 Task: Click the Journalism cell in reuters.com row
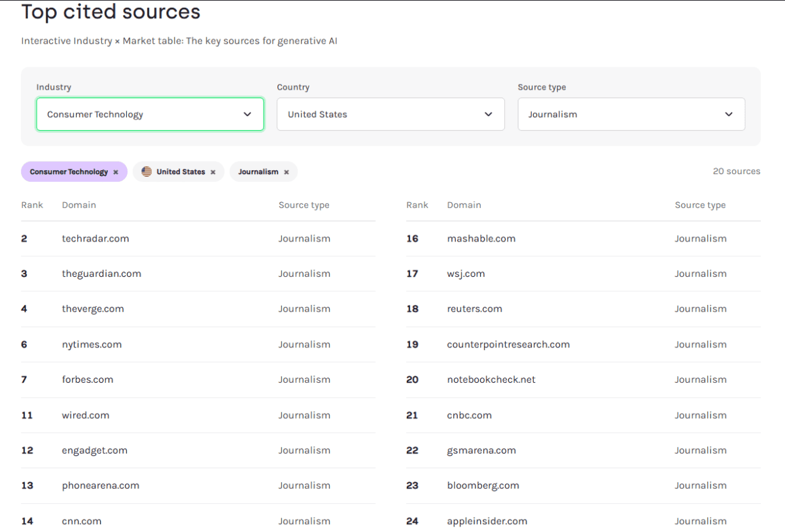(x=701, y=309)
